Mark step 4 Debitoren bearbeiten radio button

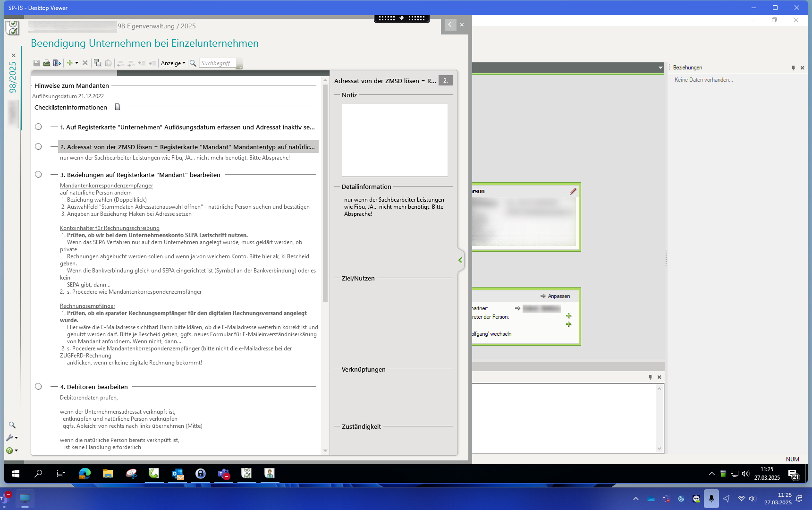click(x=38, y=386)
